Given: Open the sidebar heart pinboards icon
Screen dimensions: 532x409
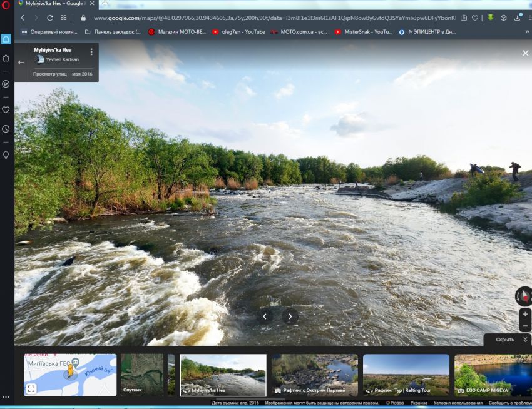Looking at the screenshot, I should pyautogui.click(x=6, y=110).
